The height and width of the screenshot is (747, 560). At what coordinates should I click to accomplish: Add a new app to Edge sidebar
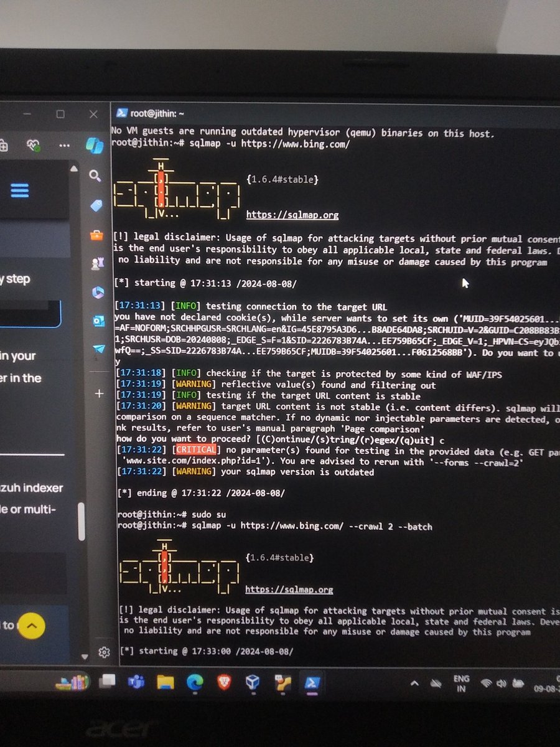click(99, 394)
